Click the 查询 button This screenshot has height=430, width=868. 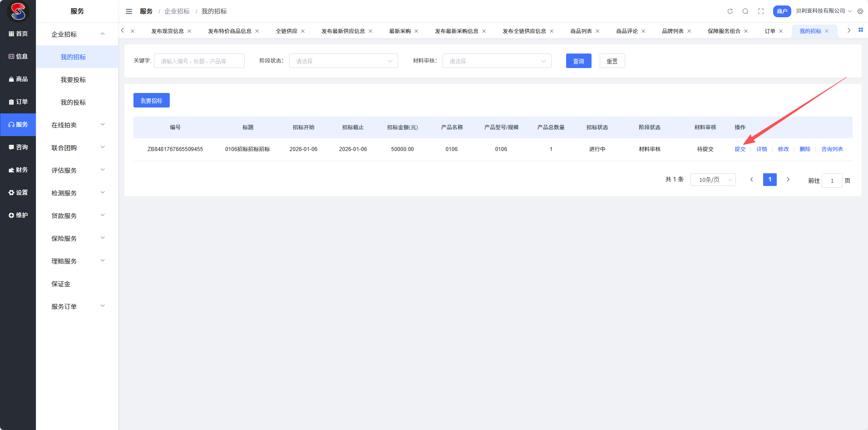[x=578, y=61]
